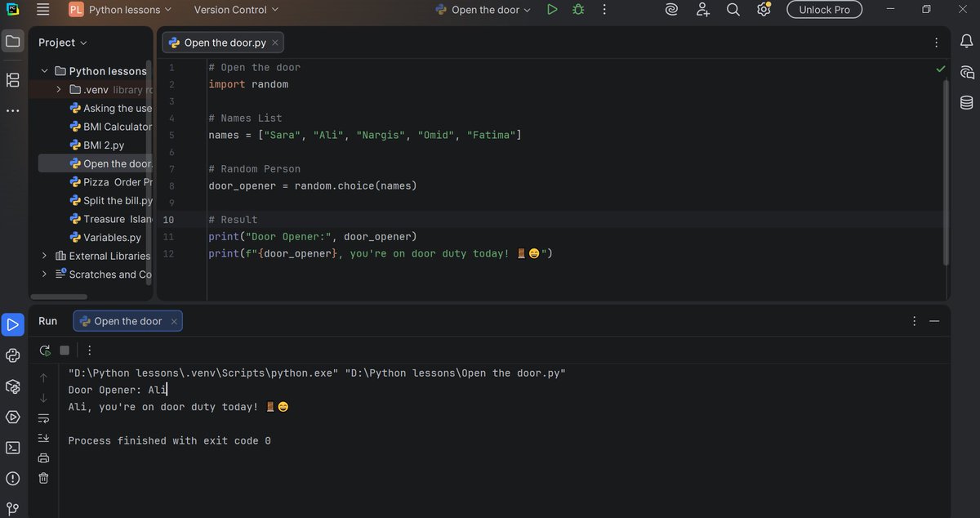Image resolution: width=980 pixels, height=518 pixels.
Task: Open the Problems sidebar icon
Action: 12,478
